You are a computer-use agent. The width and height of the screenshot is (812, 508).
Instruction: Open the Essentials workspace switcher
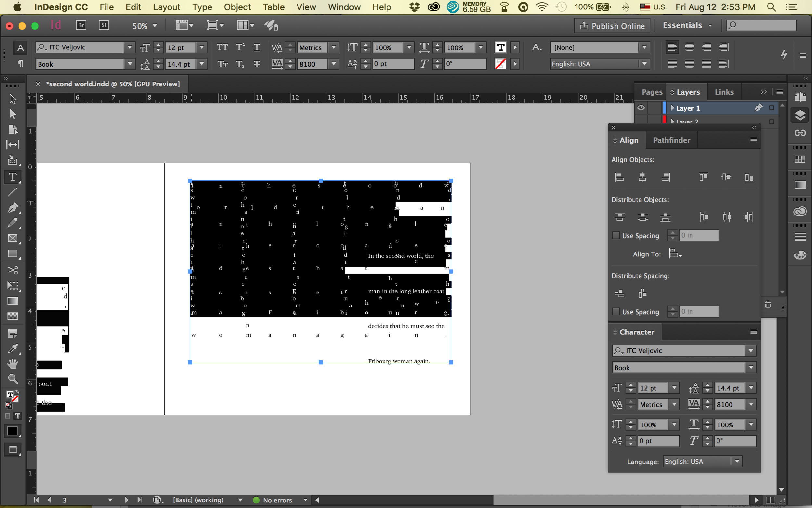687,25
